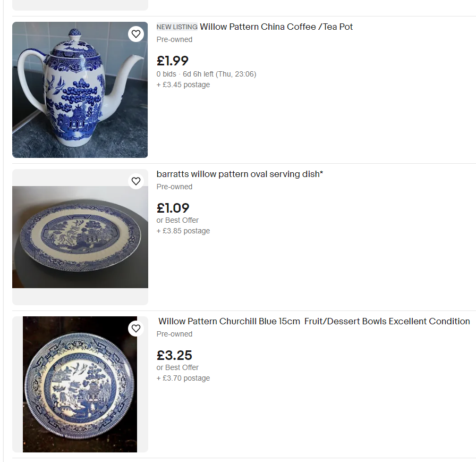Open the oval serving dish photo
The image size is (476, 462).
(80, 237)
